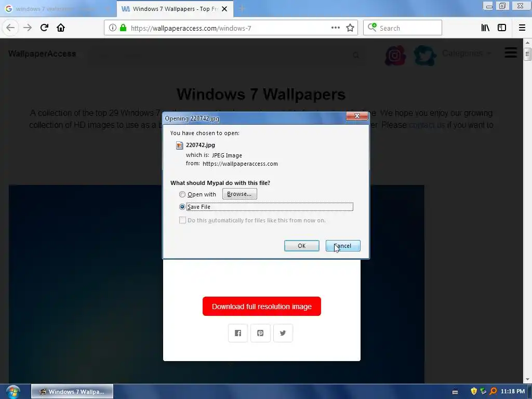Screen dimensions: 532x399
Task: View the green padlock connection details
Action: [123, 28]
